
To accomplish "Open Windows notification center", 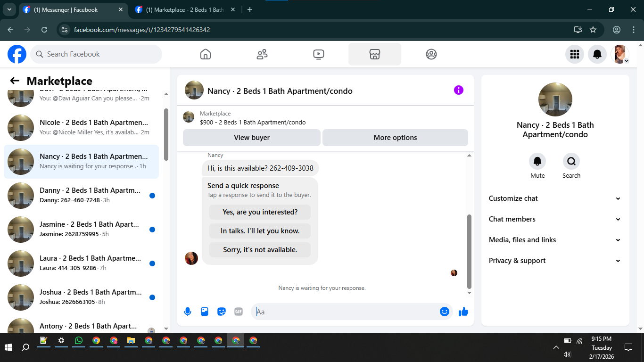I will coord(628,347).
